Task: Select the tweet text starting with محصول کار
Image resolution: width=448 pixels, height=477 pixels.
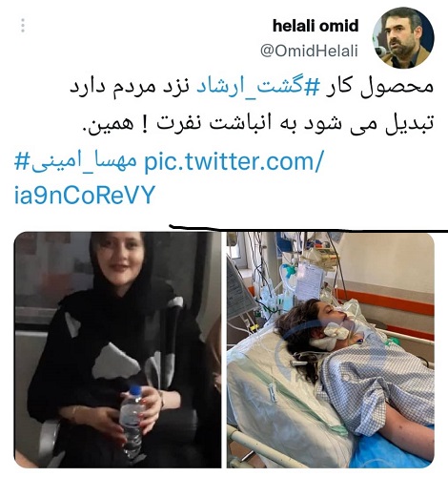Action: coord(252,87)
